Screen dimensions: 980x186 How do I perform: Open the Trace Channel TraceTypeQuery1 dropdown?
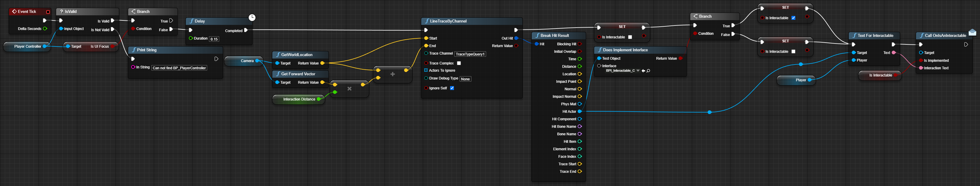coord(470,54)
